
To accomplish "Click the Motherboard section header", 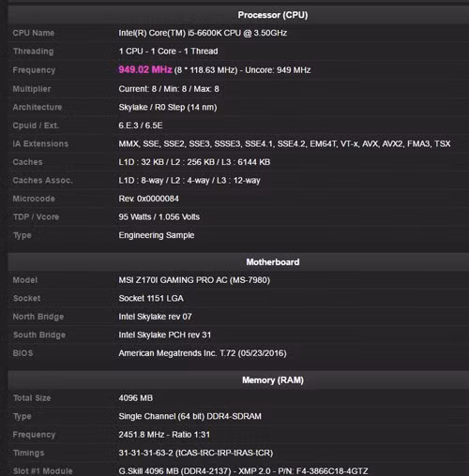I will (x=273, y=262).
